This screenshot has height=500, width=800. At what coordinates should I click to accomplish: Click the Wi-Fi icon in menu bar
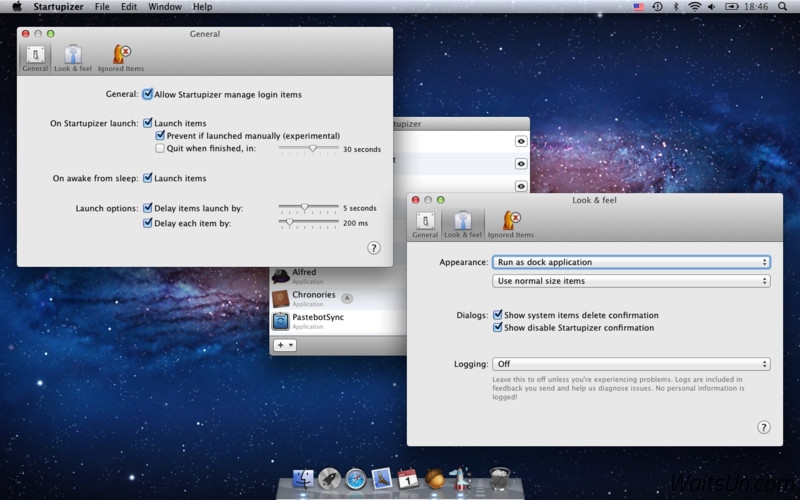pyautogui.click(x=694, y=7)
